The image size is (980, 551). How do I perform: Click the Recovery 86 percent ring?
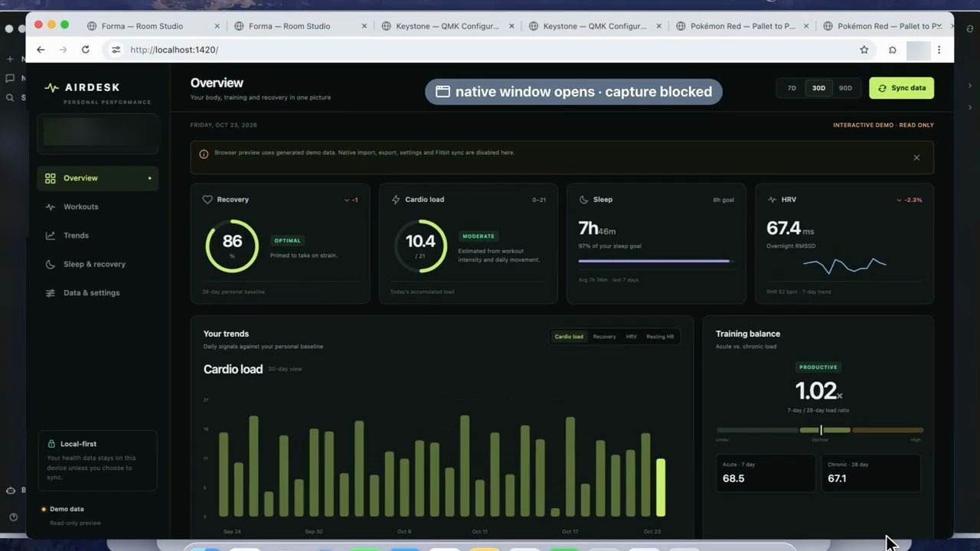pos(232,246)
